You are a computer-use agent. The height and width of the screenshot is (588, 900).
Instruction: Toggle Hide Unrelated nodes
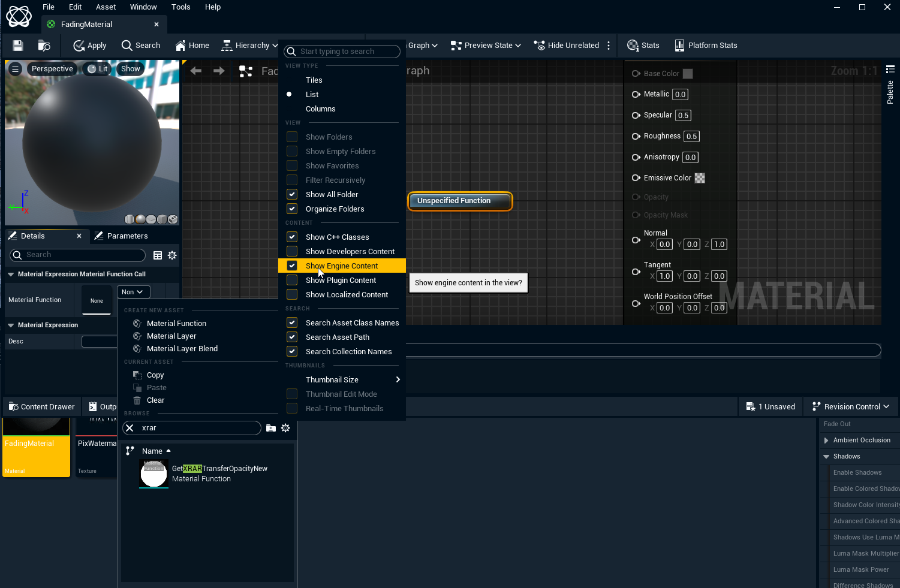(x=566, y=46)
